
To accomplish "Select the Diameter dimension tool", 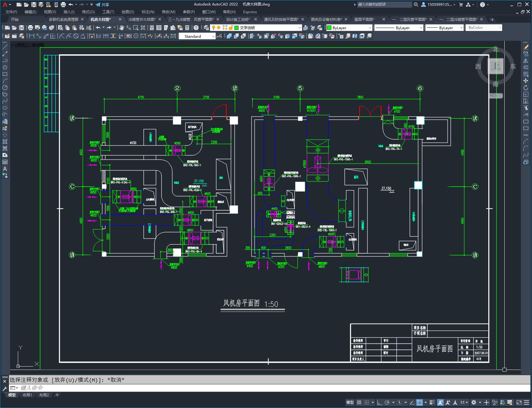I will pyautogui.click(x=76, y=36).
